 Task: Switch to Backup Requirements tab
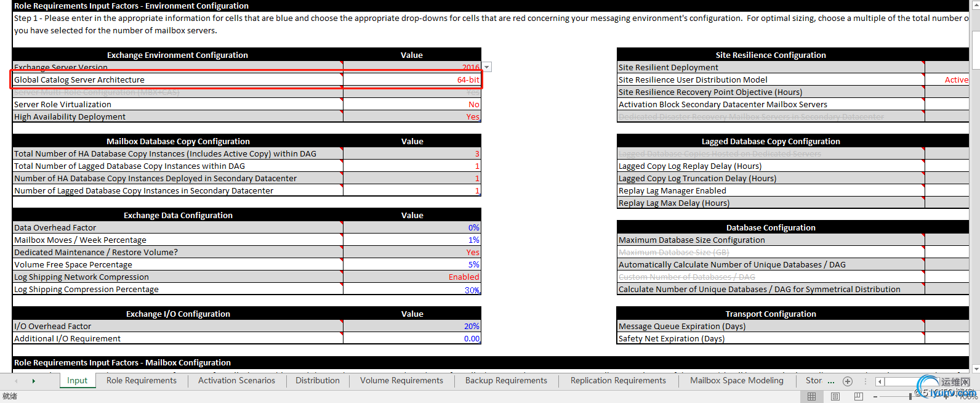pyautogui.click(x=506, y=381)
